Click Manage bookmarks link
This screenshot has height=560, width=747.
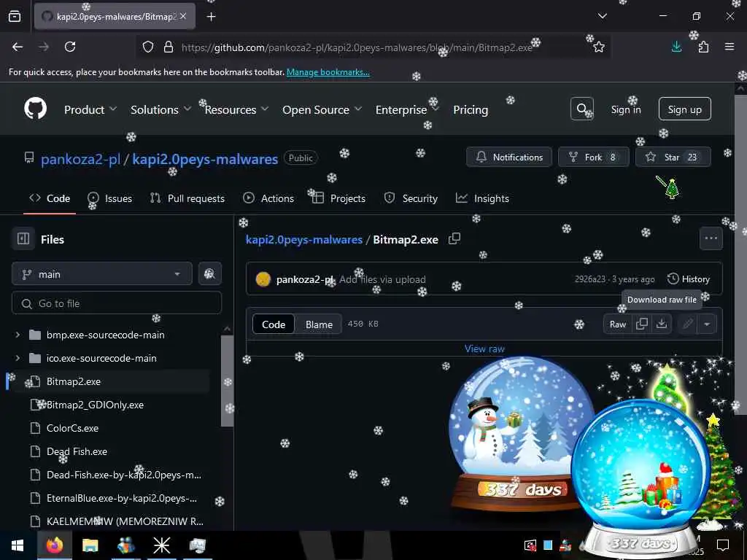pyautogui.click(x=328, y=72)
